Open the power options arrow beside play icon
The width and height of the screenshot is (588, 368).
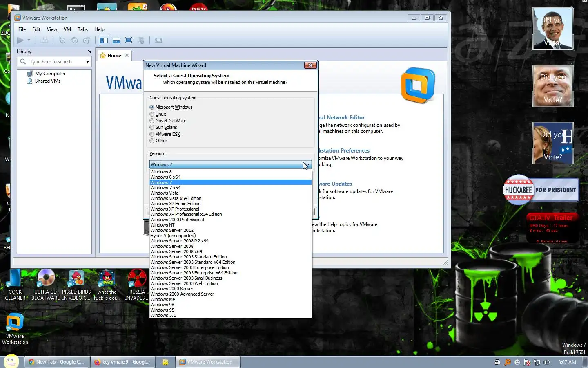click(x=29, y=40)
